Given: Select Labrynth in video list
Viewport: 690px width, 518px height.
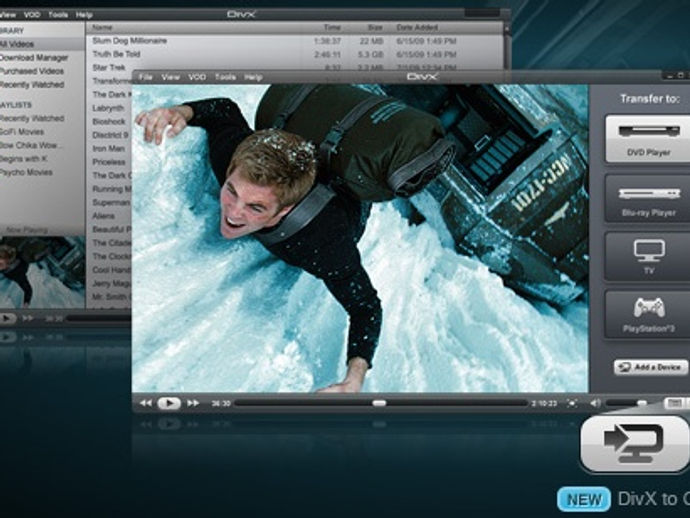Looking at the screenshot, I should (108, 108).
